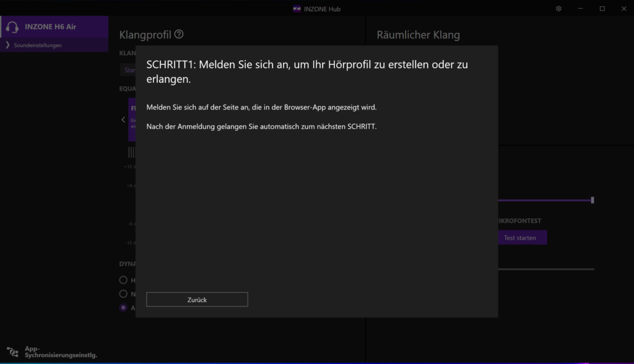The image size is (634, 364).
Task: Open settings via the title bar gear
Action: point(558,9)
